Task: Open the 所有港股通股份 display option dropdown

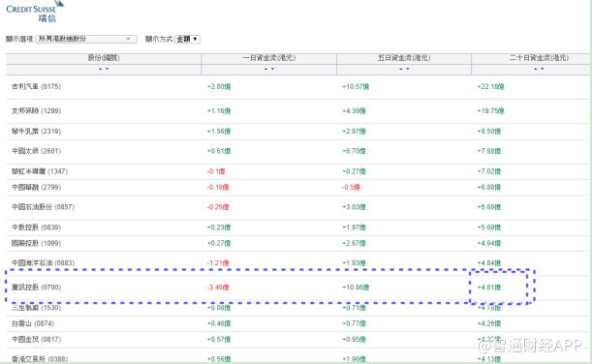Action: pos(86,39)
